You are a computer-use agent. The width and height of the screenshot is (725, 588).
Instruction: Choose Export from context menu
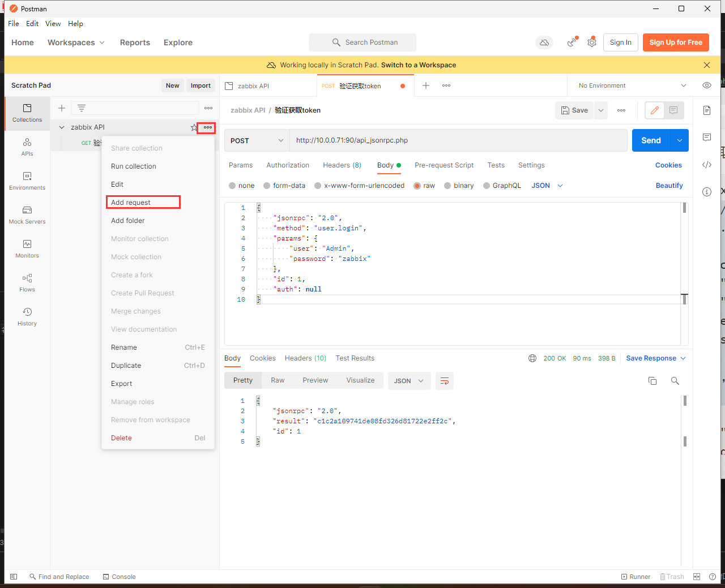122,384
